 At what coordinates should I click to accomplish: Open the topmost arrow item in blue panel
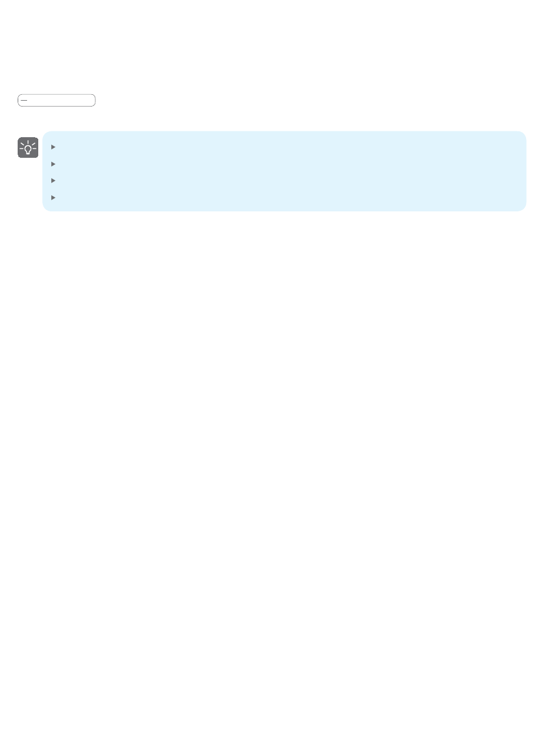tap(53, 147)
